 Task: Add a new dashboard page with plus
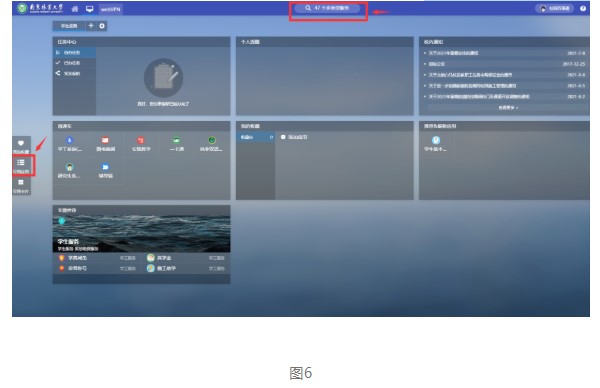point(91,26)
